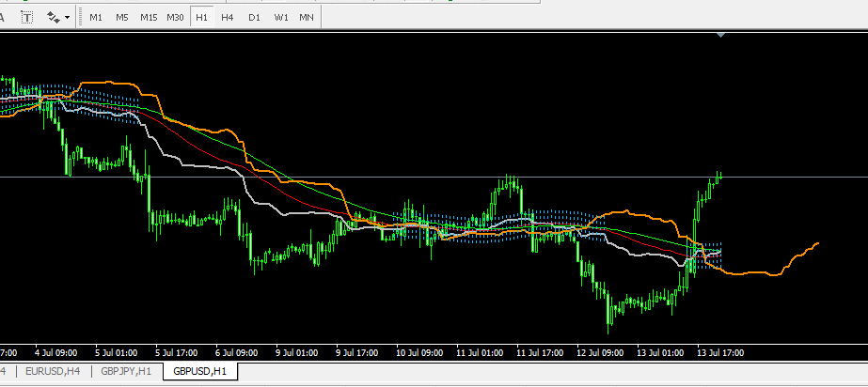The height and width of the screenshot is (387, 868).
Task: Click the '9 Jul 17:00' time label
Action: click(357, 353)
